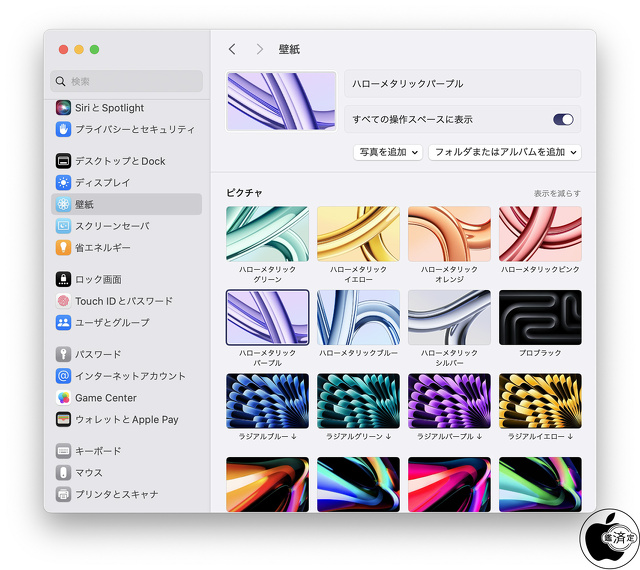The width and height of the screenshot is (640, 570).
Task: Open キーボード sidebar row
Action: pyautogui.click(x=127, y=451)
